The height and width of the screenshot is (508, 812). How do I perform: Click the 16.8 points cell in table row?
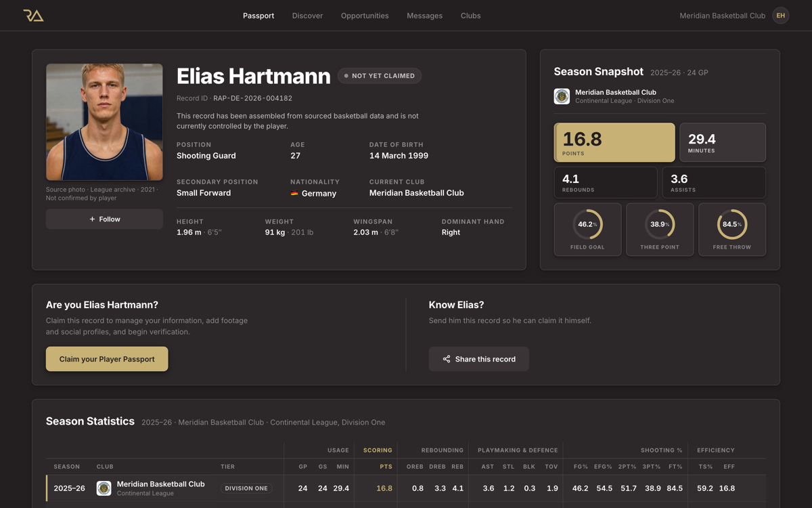384,488
